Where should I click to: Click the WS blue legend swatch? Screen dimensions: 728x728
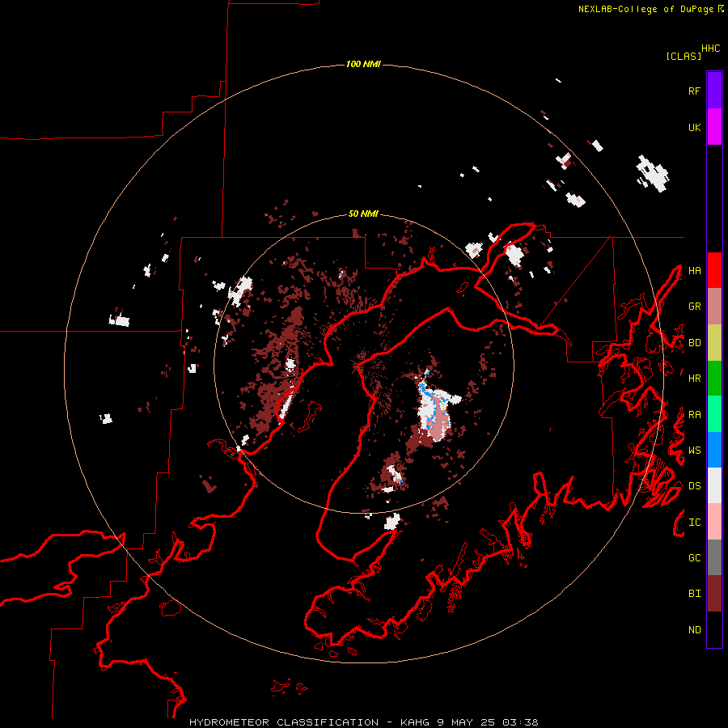click(714, 450)
